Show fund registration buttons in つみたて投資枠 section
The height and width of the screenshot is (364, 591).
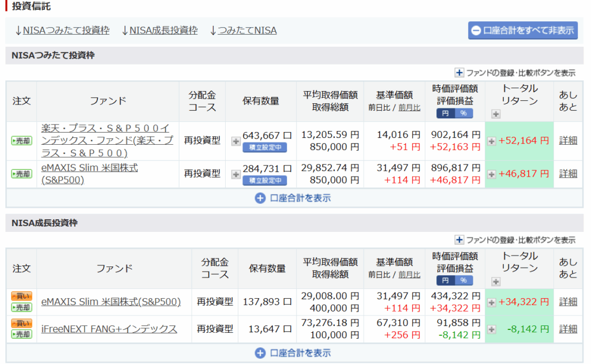pos(515,73)
